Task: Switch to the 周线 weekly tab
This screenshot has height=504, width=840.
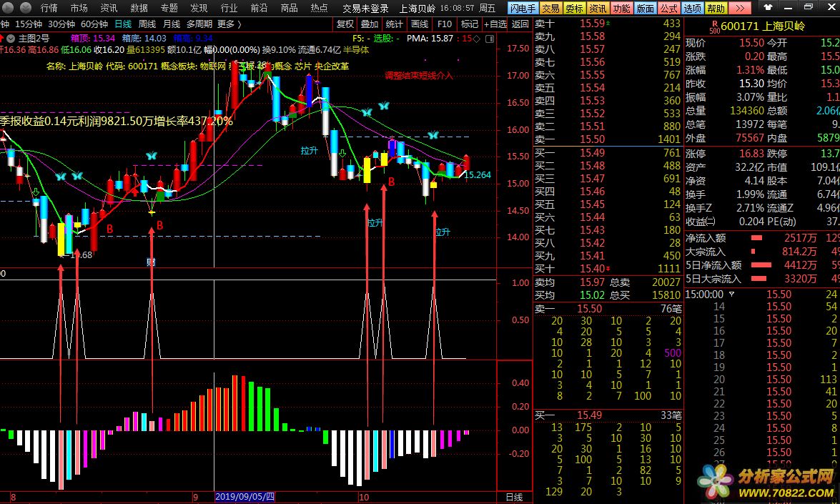Action: [147, 24]
